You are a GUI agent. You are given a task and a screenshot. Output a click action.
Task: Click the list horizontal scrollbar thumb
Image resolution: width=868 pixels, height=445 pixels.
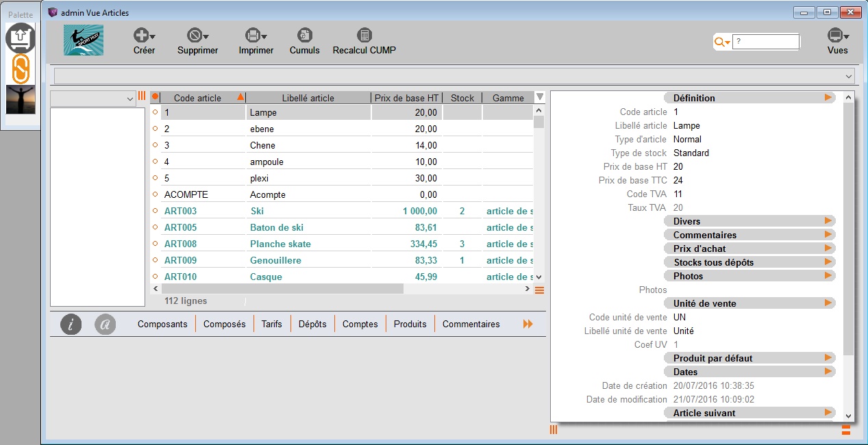[282, 289]
